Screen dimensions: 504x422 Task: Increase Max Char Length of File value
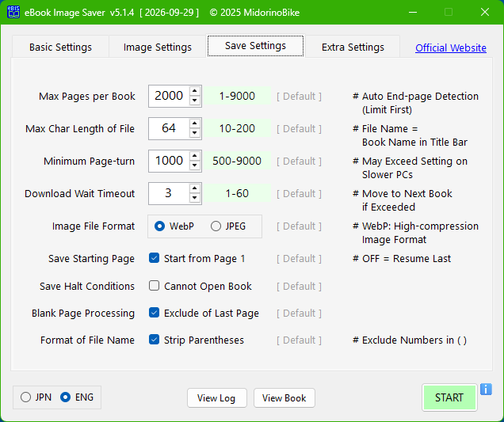(x=194, y=124)
